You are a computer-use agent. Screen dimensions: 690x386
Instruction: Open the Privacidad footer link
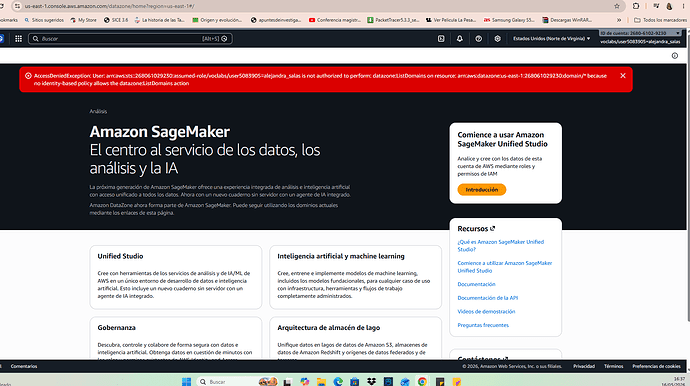[x=584, y=366]
